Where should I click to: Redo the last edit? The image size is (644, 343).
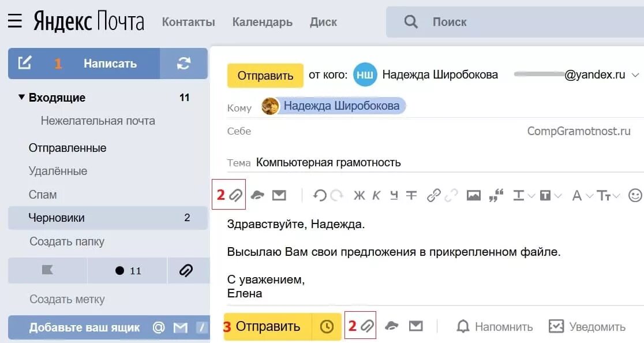337,195
